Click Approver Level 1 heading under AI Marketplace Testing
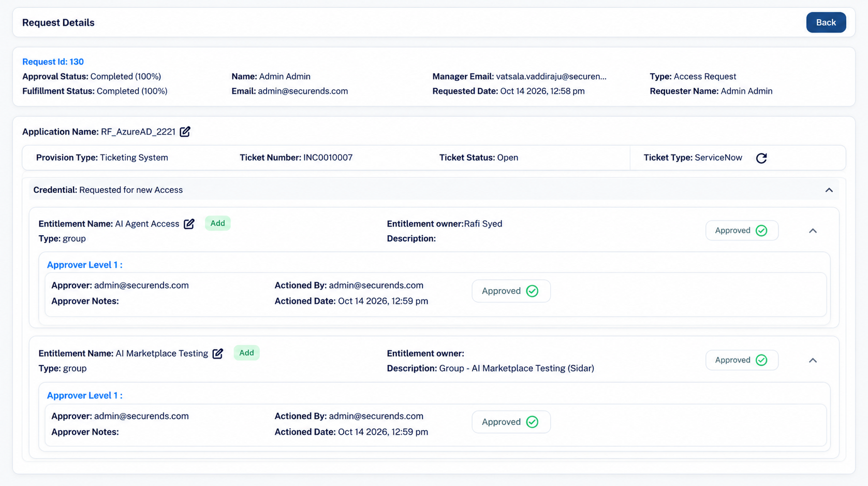868x486 pixels. [x=84, y=395]
